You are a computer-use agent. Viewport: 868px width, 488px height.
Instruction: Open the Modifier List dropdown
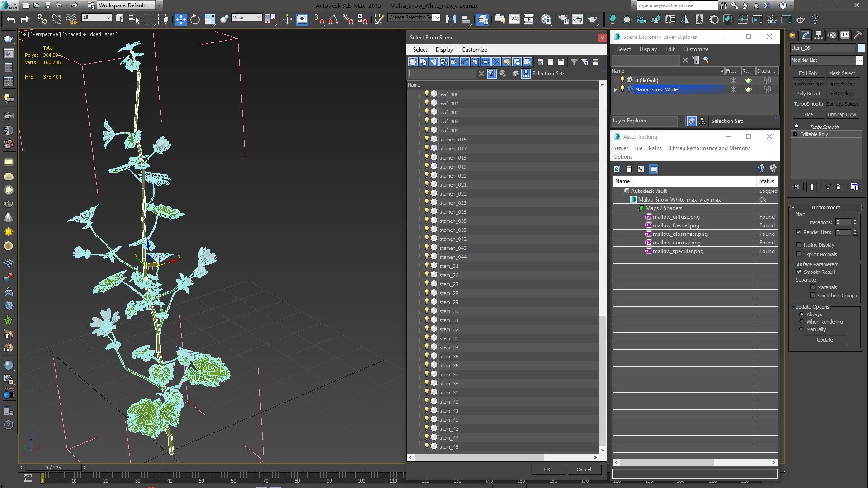coord(859,60)
